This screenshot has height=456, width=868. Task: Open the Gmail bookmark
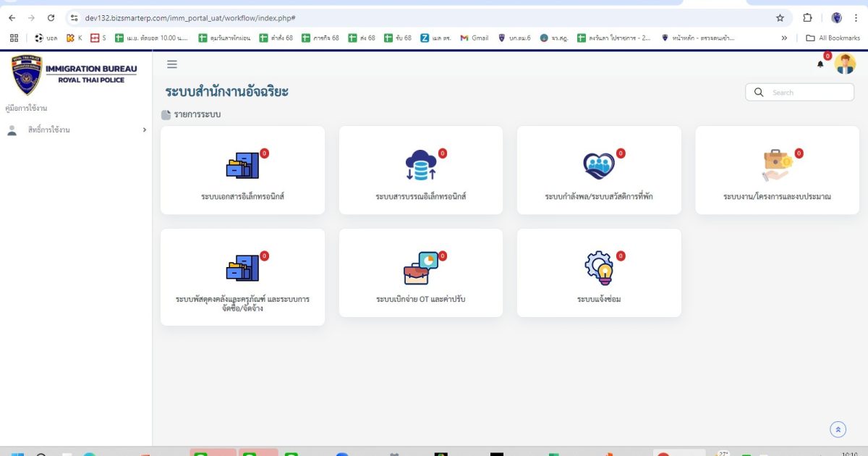(475, 38)
